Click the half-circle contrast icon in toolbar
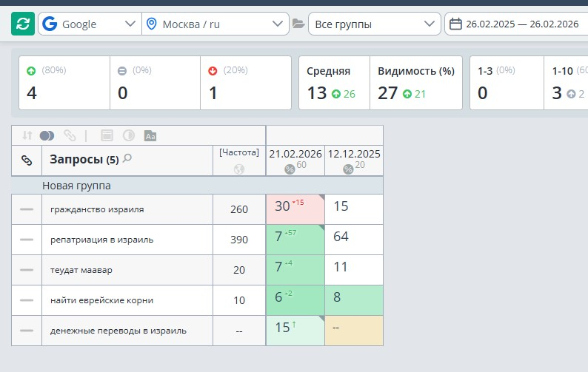588x372 pixels. (129, 135)
